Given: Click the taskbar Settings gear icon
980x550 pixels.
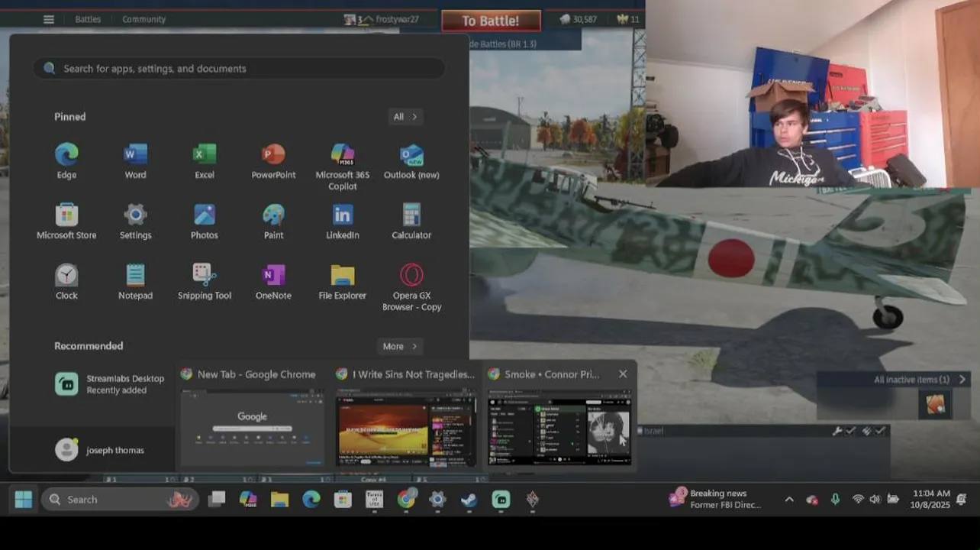Looking at the screenshot, I should tap(437, 500).
